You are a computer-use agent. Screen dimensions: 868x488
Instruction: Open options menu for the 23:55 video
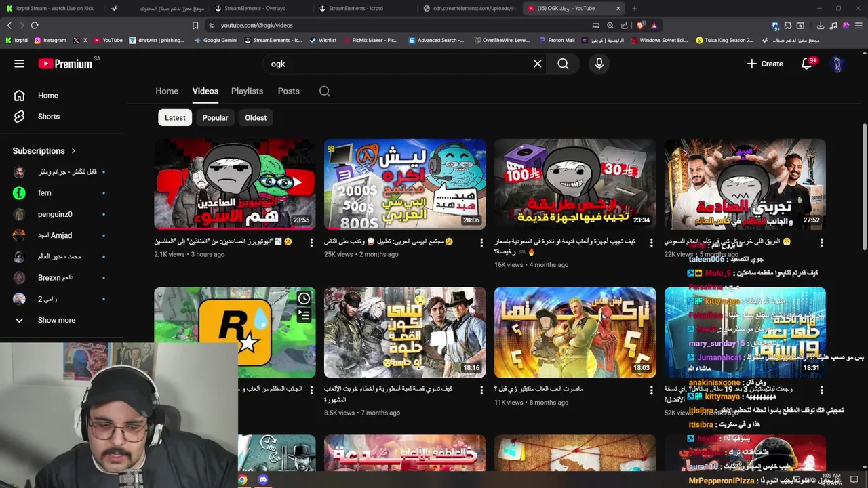tap(312, 242)
